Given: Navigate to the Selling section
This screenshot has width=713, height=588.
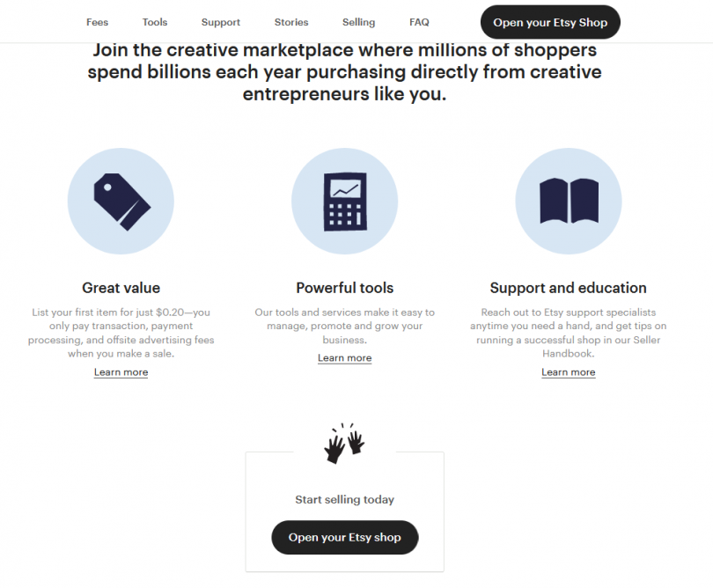Looking at the screenshot, I should [x=358, y=22].
